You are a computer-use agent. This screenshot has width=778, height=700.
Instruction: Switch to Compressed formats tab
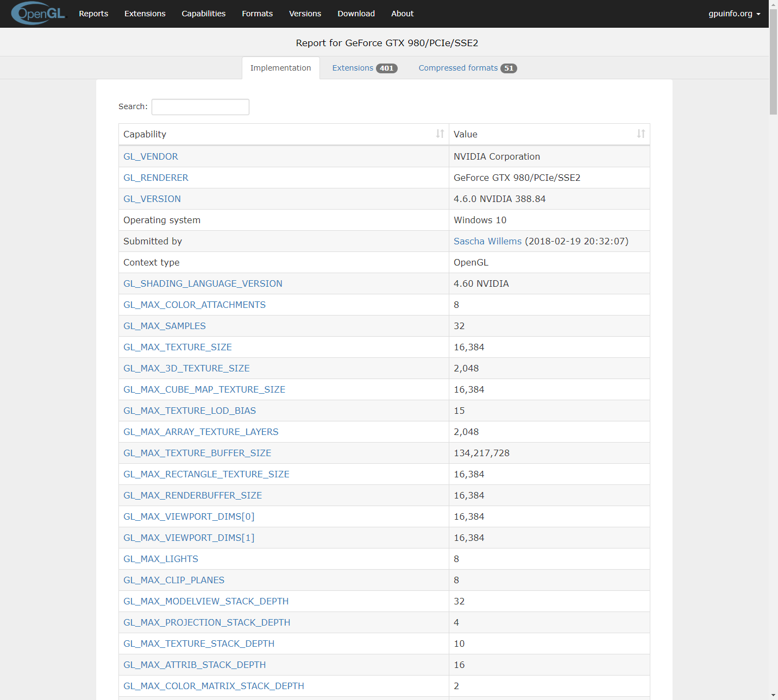(x=467, y=68)
